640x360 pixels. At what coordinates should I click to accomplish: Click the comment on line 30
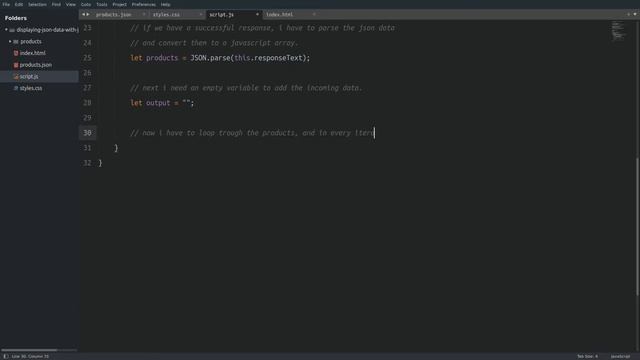[251, 133]
